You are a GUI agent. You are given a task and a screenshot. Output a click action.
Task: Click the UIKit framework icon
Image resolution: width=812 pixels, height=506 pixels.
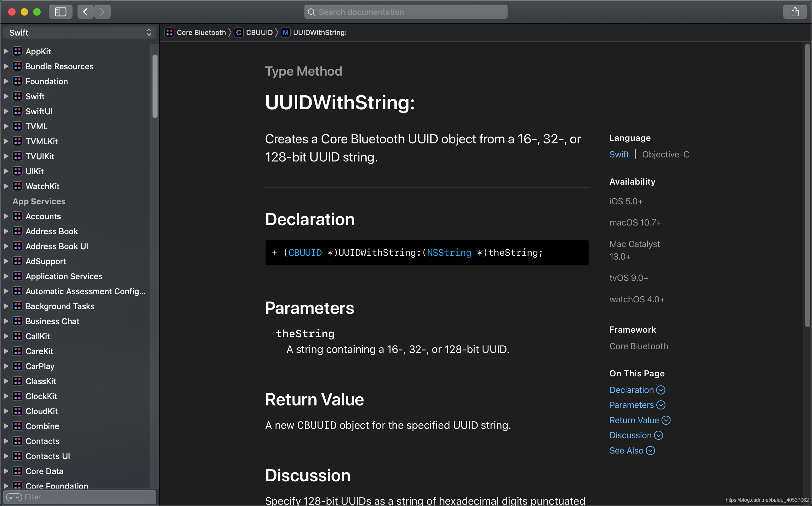point(18,171)
